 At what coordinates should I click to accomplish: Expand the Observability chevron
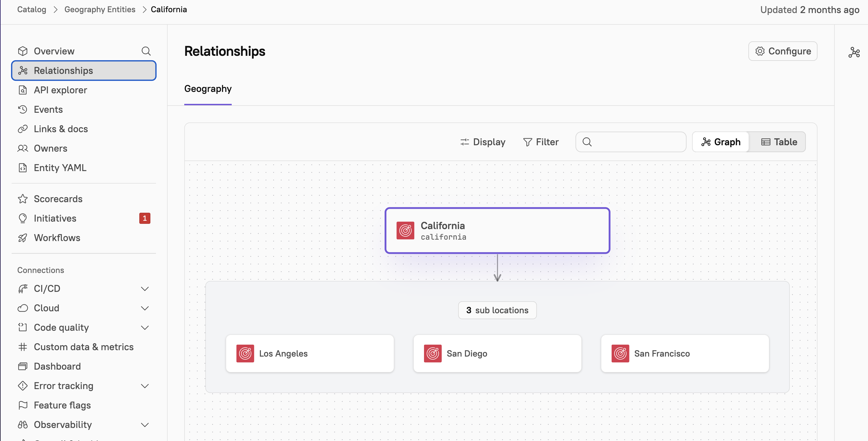pos(145,425)
